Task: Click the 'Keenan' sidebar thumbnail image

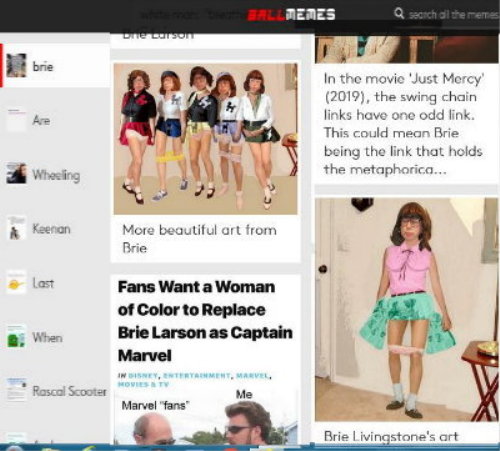Action: tap(16, 228)
